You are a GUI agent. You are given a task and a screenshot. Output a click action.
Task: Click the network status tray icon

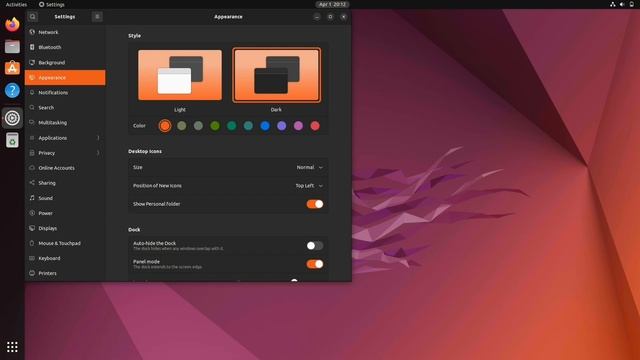(x=613, y=4)
